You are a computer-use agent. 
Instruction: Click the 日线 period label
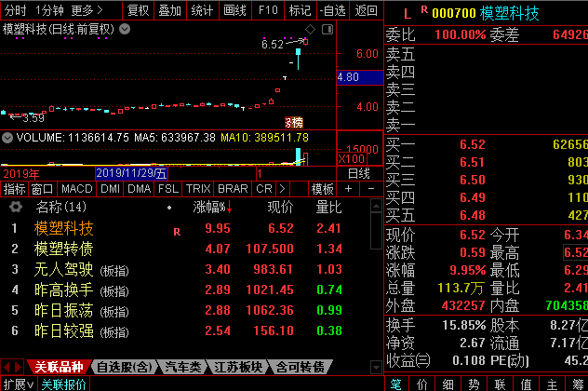(x=359, y=173)
